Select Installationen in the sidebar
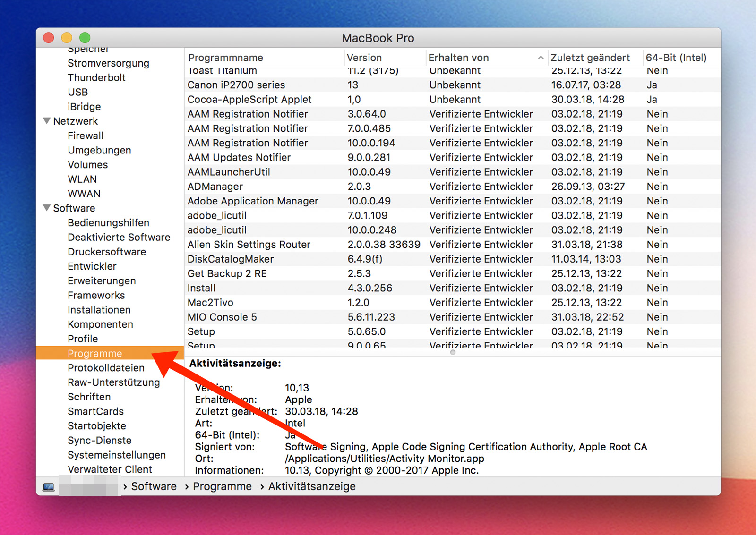Screen dimensions: 756x535 99,310
